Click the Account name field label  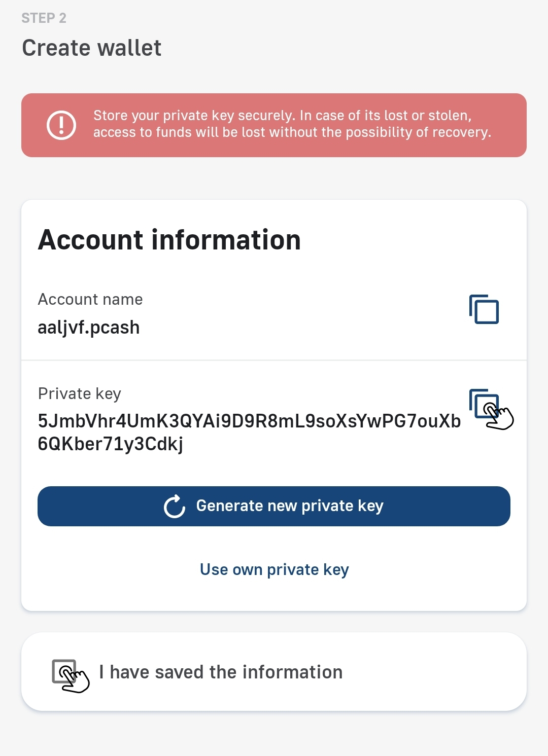(x=90, y=300)
